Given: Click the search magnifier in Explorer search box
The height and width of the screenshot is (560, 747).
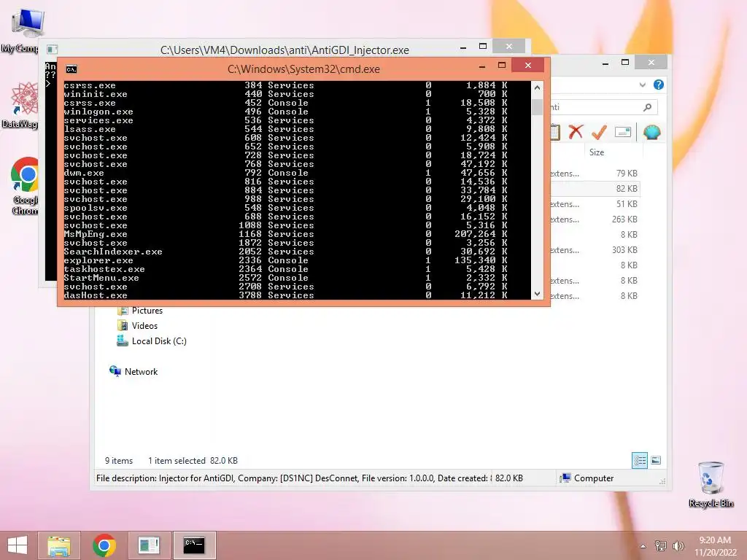Looking at the screenshot, I should coord(647,107).
